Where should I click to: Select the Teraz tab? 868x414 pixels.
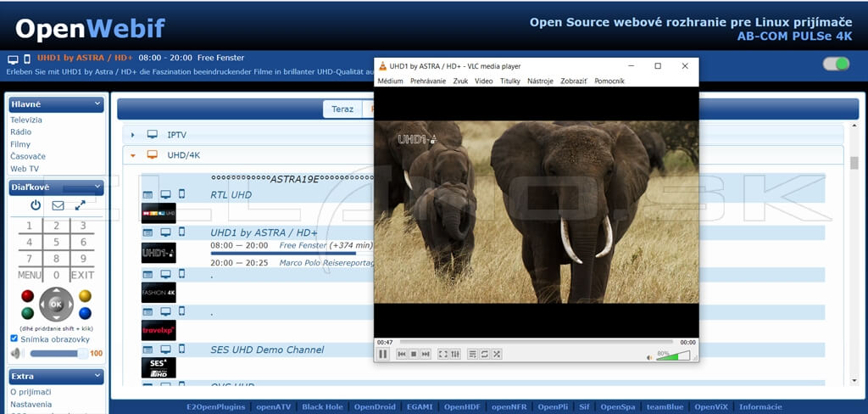(342, 109)
